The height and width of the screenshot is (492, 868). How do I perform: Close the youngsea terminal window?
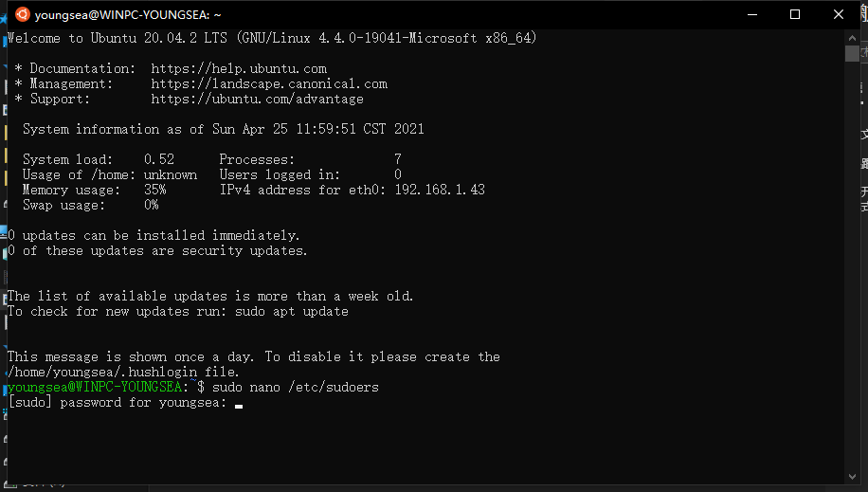coord(838,14)
